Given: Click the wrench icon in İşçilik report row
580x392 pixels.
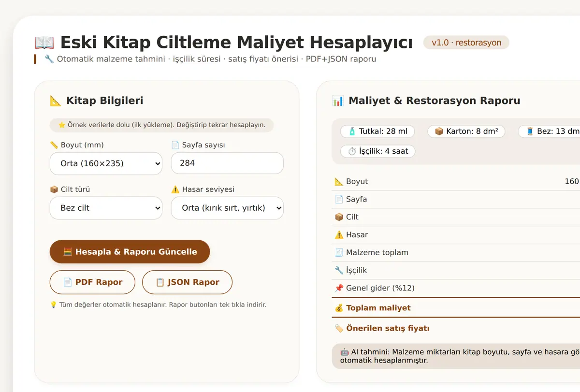Looking at the screenshot, I should click(x=339, y=270).
